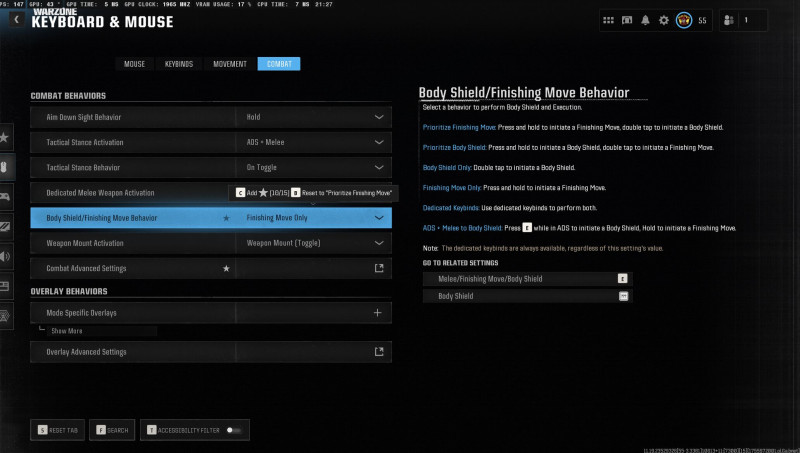Open Combat Advanced Settings external icon
The height and width of the screenshot is (453, 800).
(x=379, y=268)
